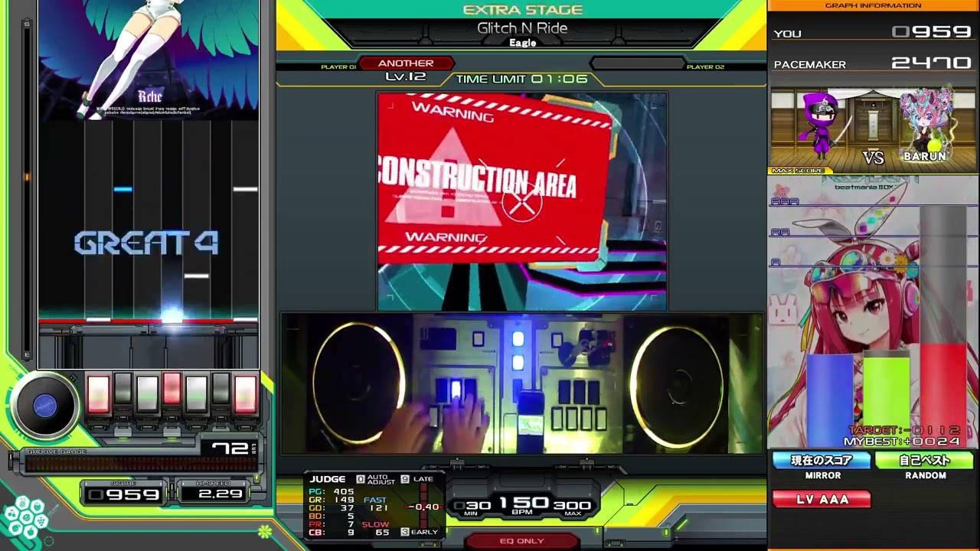Image resolution: width=980 pixels, height=551 pixels.
Task: Select the BARUN rival avatar
Action: click(927, 124)
